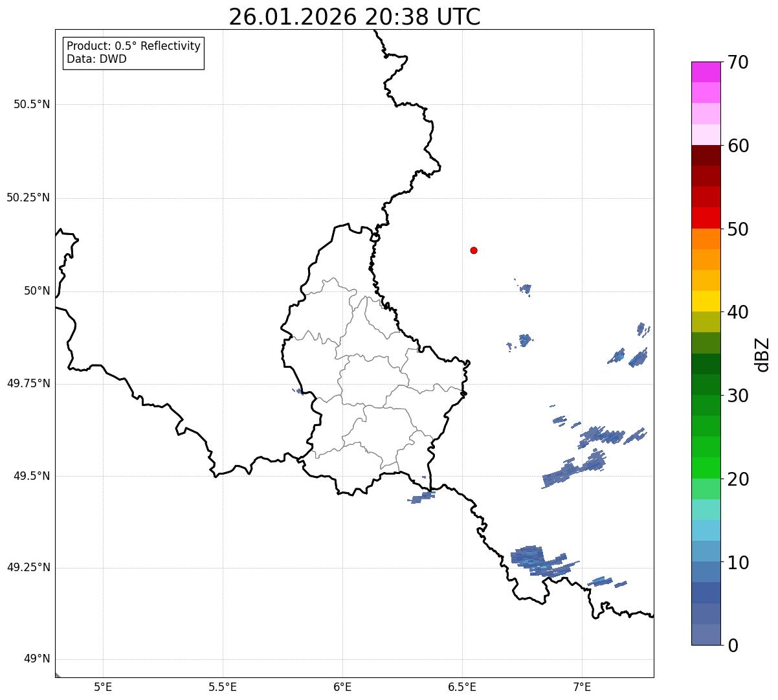Click the colorbar tick label 50

[738, 229]
